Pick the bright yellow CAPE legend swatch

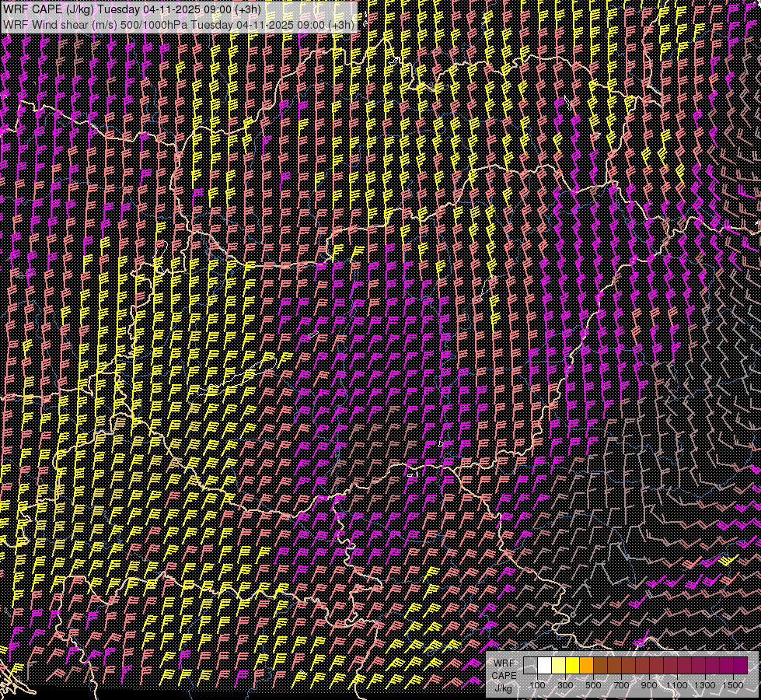click(x=572, y=666)
